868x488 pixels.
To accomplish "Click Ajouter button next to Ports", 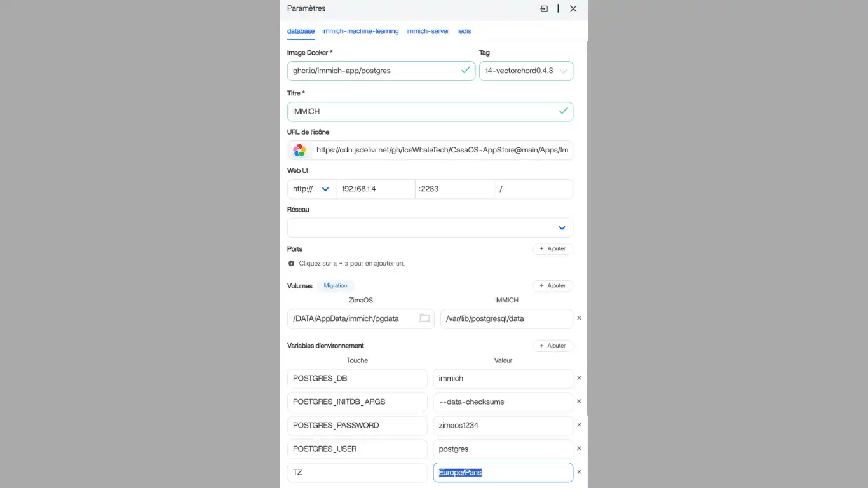I will (x=553, y=249).
